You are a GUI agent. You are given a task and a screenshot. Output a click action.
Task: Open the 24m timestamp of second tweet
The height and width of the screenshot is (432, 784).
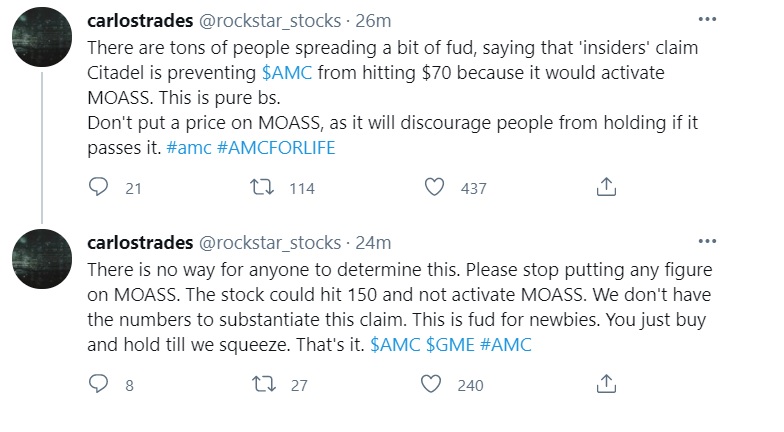tap(375, 243)
